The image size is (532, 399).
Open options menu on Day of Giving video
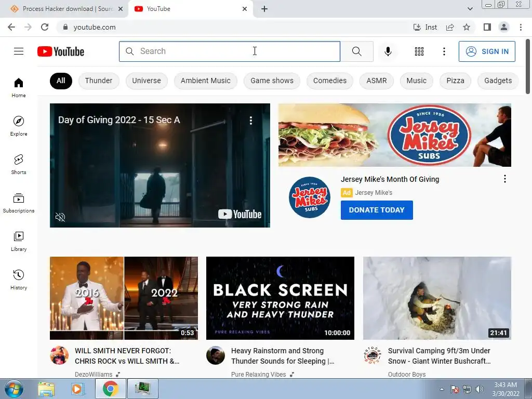251,120
